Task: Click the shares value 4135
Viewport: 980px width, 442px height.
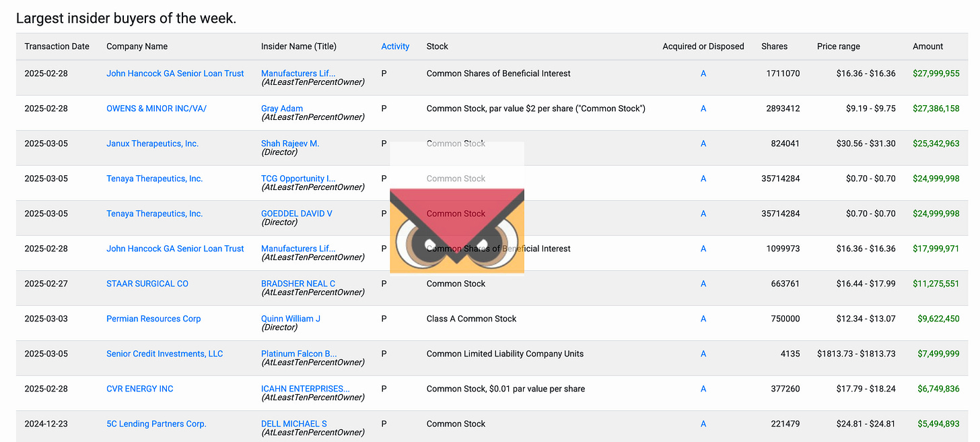Action: (x=790, y=354)
